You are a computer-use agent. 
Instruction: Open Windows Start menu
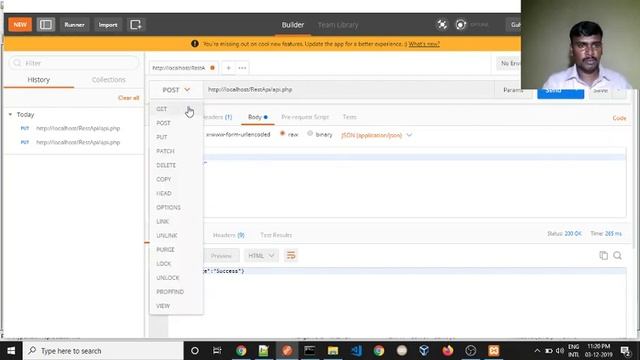pos(11,351)
